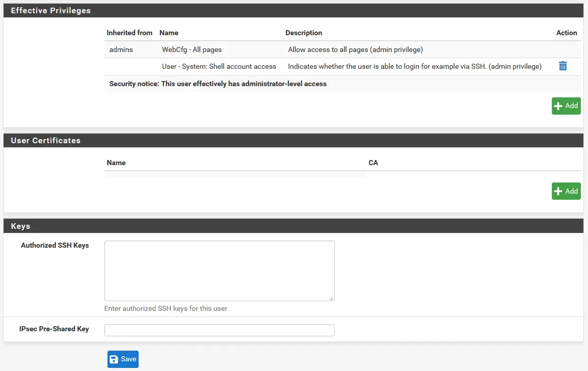This screenshot has width=588, height=371.
Task: Click the Effective Privileges panel header
Action: [x=51, y=10]
